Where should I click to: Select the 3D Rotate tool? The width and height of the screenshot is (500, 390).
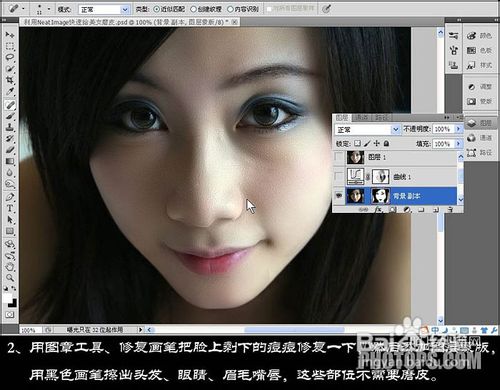(10, 244)
